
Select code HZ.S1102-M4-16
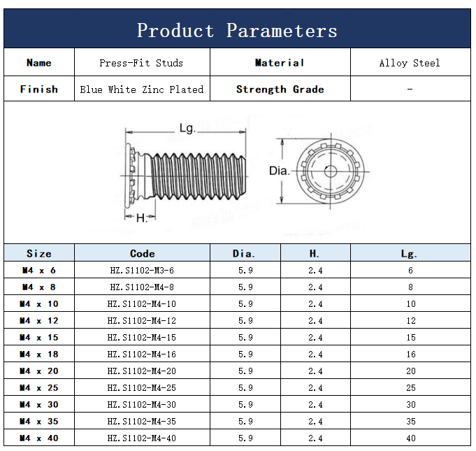pyautogui.click(x=142, y=354)
